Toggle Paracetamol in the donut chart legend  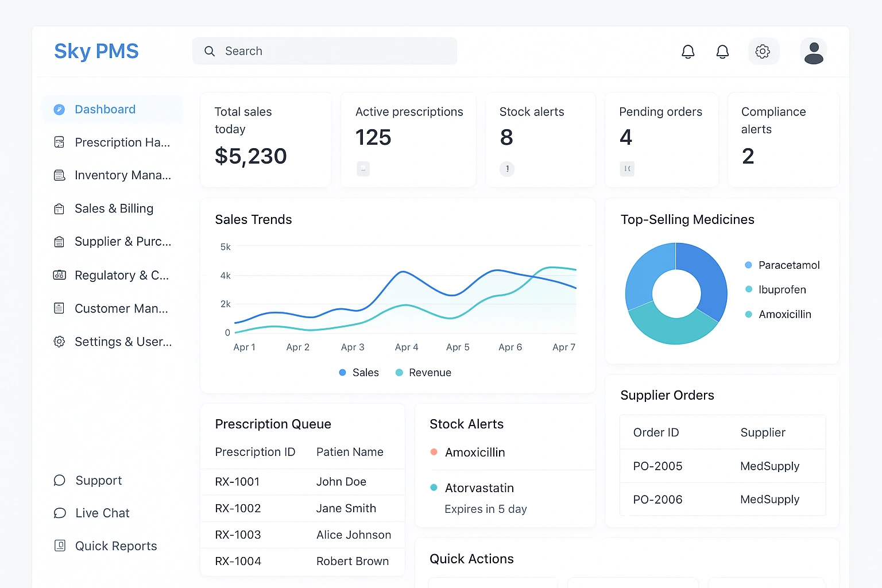point(782,265)
